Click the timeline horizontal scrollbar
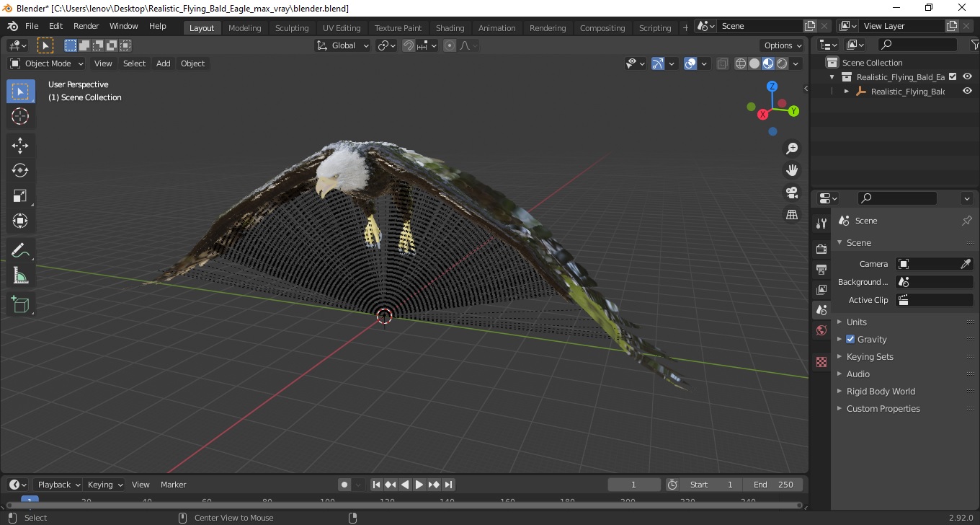Screen dimensions: 980x525 coord(404,506)
